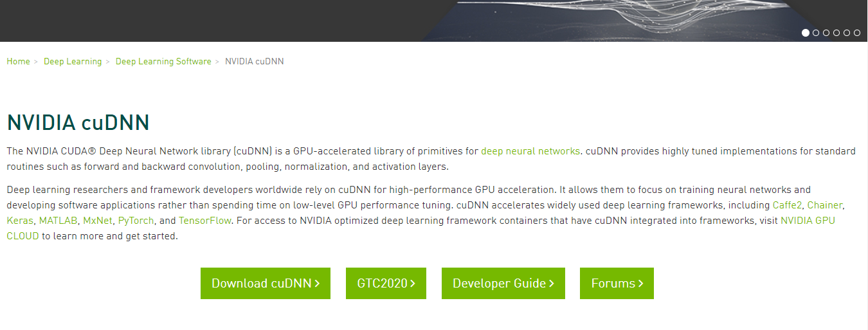
Task: Select the first carousel slide dot
Action: coord(806,33)
